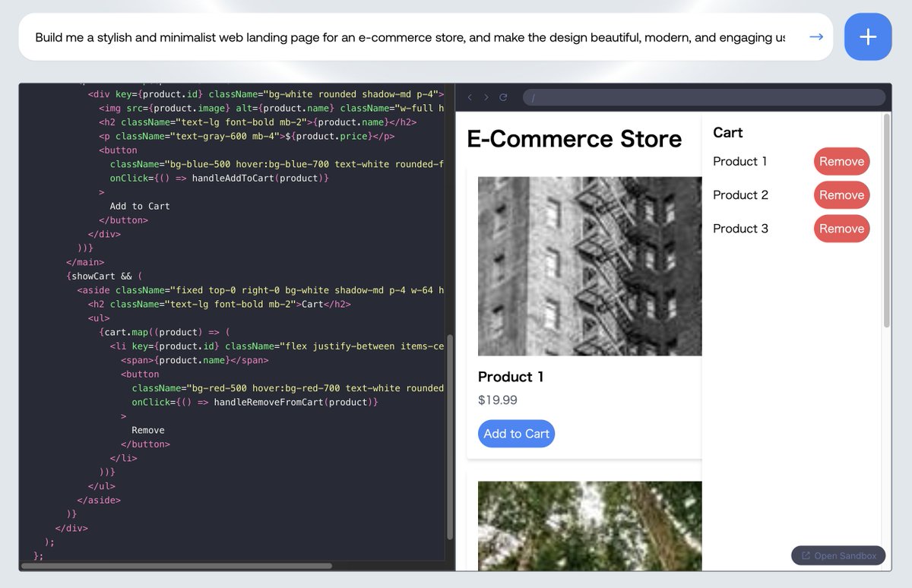
Task: Click the browser preview back arrow
Action: point(470,97)
